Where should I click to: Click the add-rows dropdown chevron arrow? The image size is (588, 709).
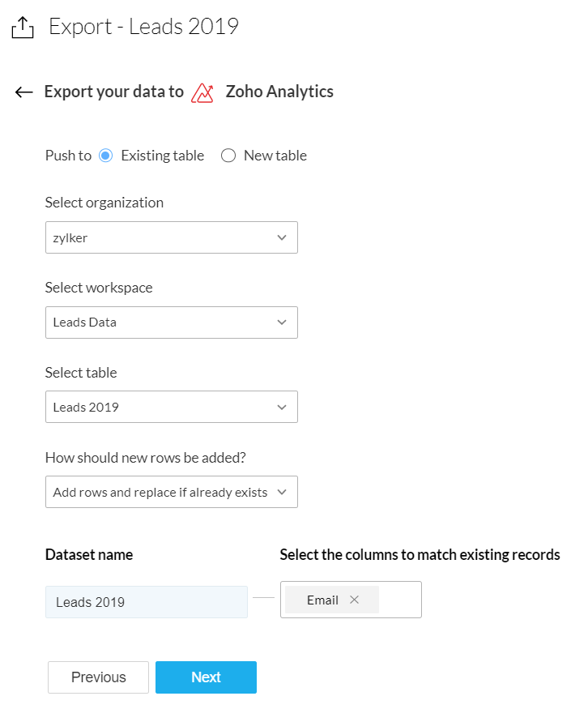click(x=282, y=492)
